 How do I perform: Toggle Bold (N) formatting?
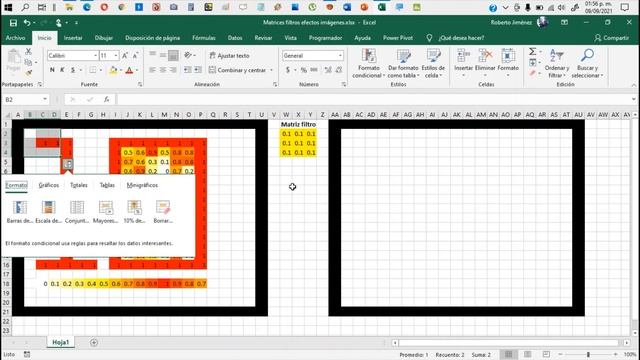(52, 70)
